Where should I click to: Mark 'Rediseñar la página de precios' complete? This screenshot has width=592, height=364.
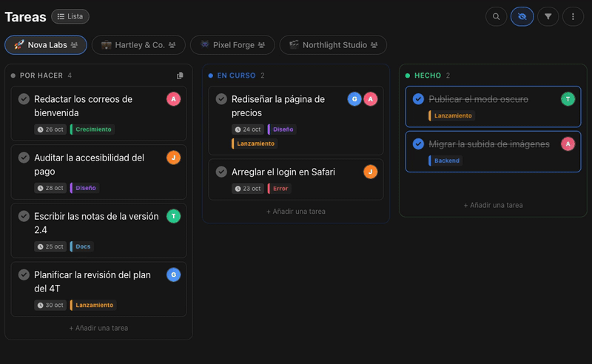click(x=221, y=99)
